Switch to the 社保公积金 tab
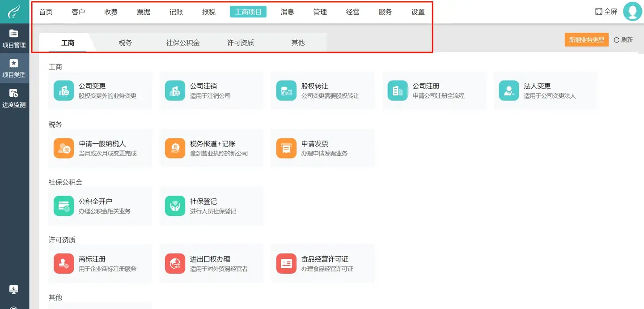The width and height of the screenshot is (644, 309). coord(182,43)
